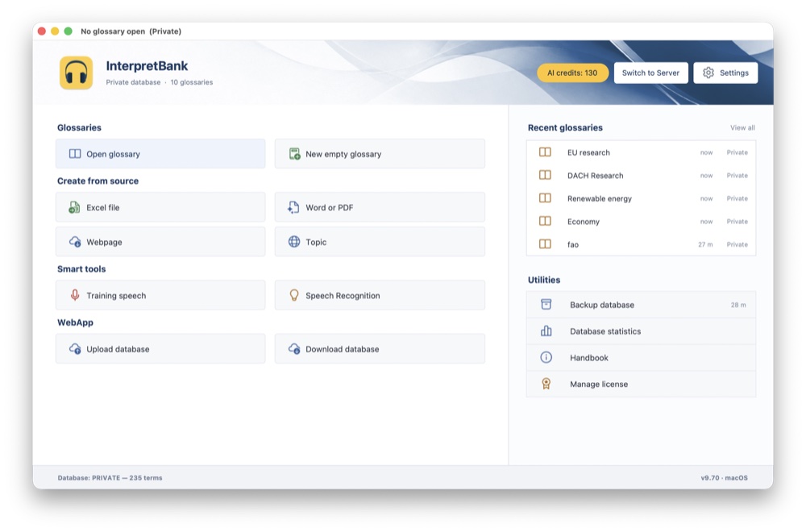Choose the Word or PDF label
The height and width of the screenshot is (532, 806).
pyautogui.click(x=330, y=207)
